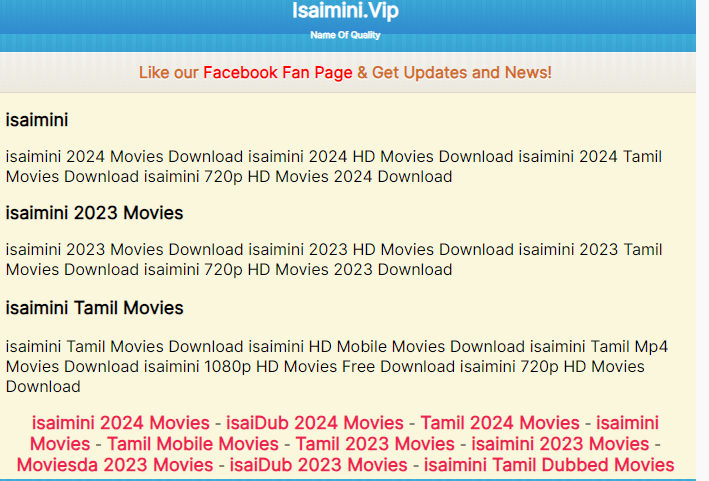Open Moviesda 2023 Movies link
The height and width of the screenshot is (481, 709).
[115, 465]
